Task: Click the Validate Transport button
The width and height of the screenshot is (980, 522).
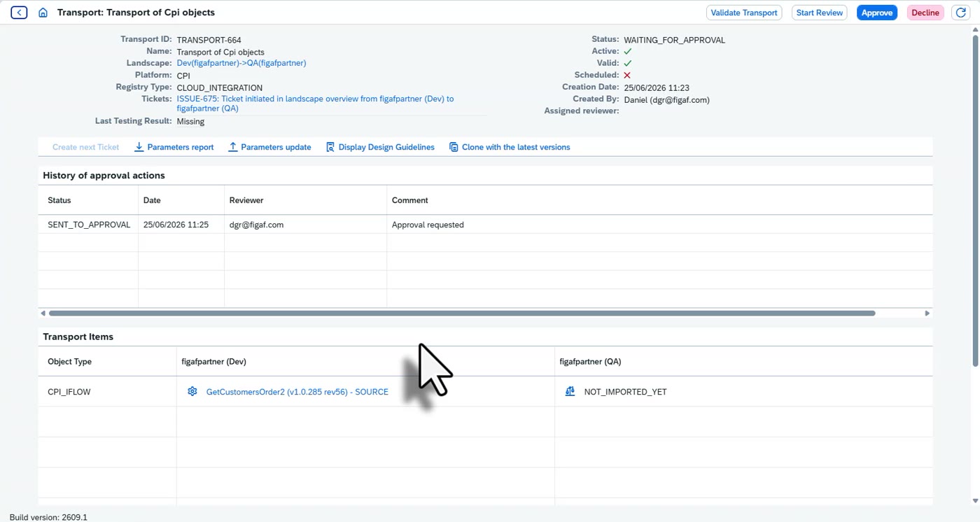Action: [x=744, y=13]
